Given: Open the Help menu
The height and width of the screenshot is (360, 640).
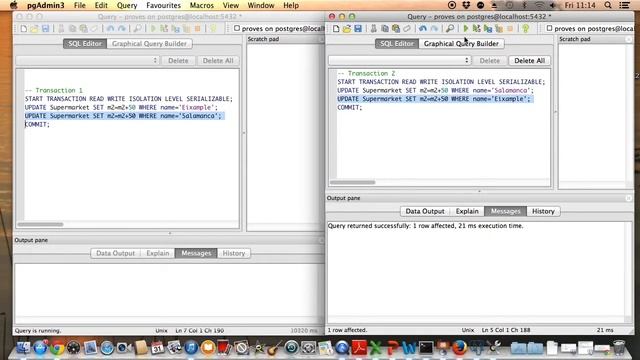Looking at the screenshot, I should [291, 5].
